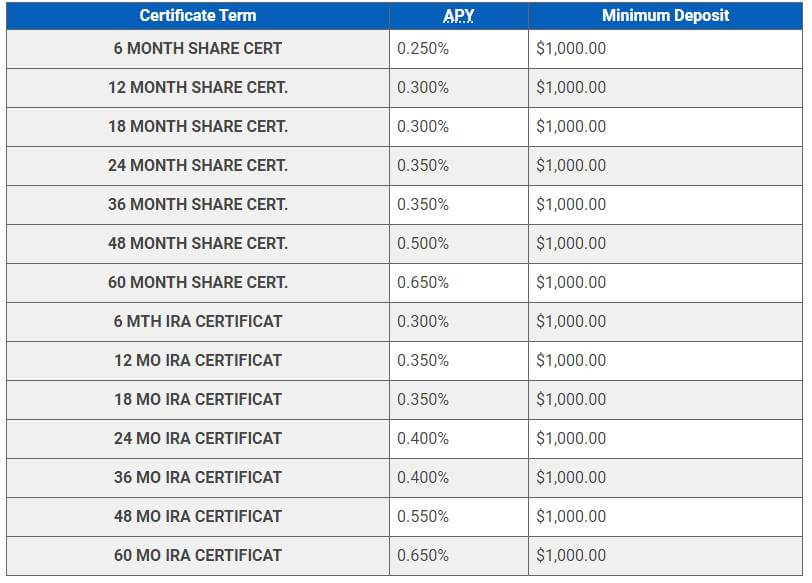Click the APY column header abbreviation
The height and width of the screenshot is (583, 812).
[x=458, y=16]
